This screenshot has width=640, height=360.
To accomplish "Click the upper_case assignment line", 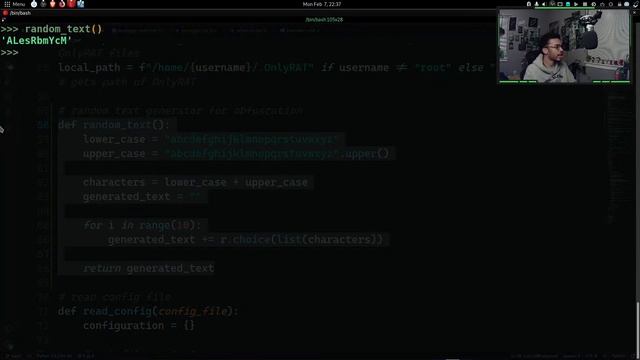I will click(x=236, y=153).
